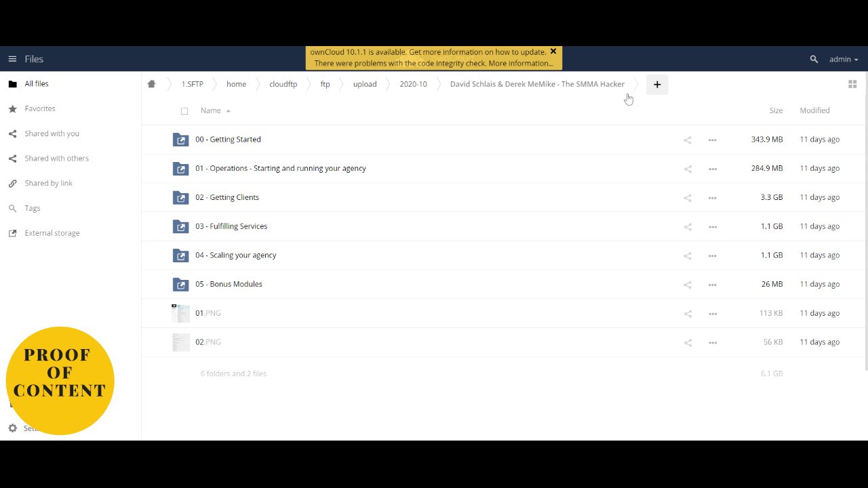The width and height of the screenshot is (868, 488).
Task: Open folder 02 - Getting Clients
Action: (227, 197)
